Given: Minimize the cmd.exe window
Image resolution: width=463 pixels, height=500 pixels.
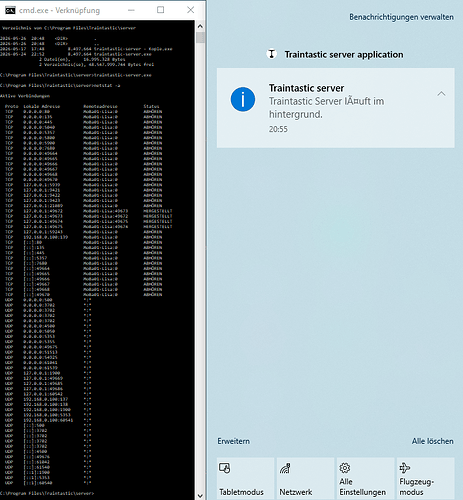Looking at the screenshot, I should (131, 10).
